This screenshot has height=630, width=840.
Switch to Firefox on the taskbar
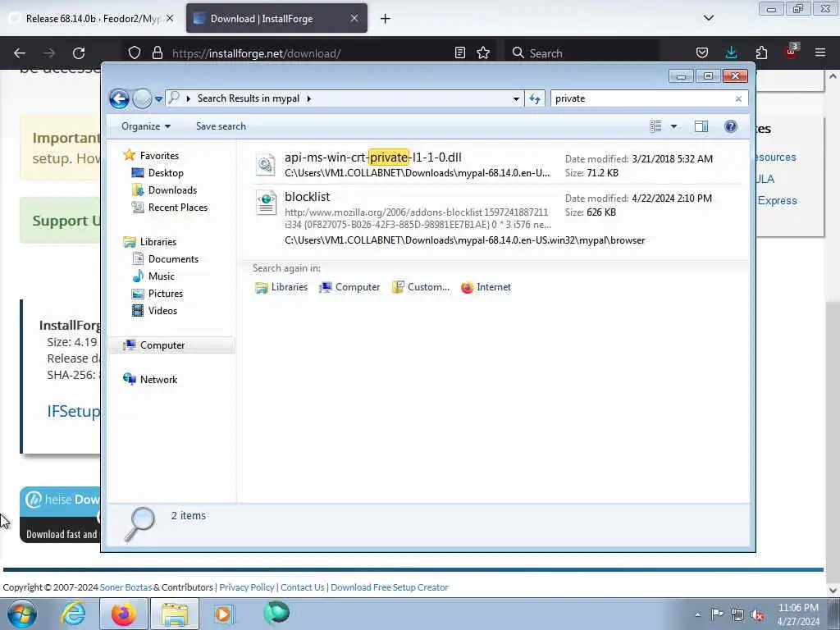click(x=124, y=614)
